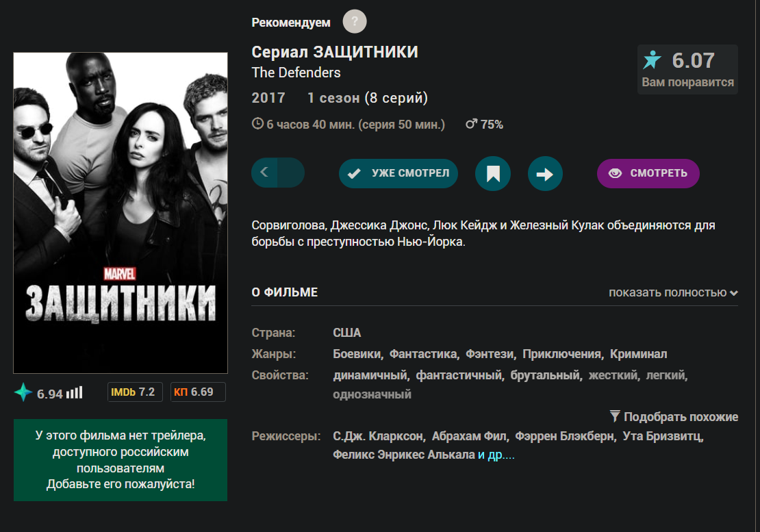Image resolution: width=760 pixels, height=532 pixels.
Task: Click the динамичный property tag
Action: [x=370, y=375]
